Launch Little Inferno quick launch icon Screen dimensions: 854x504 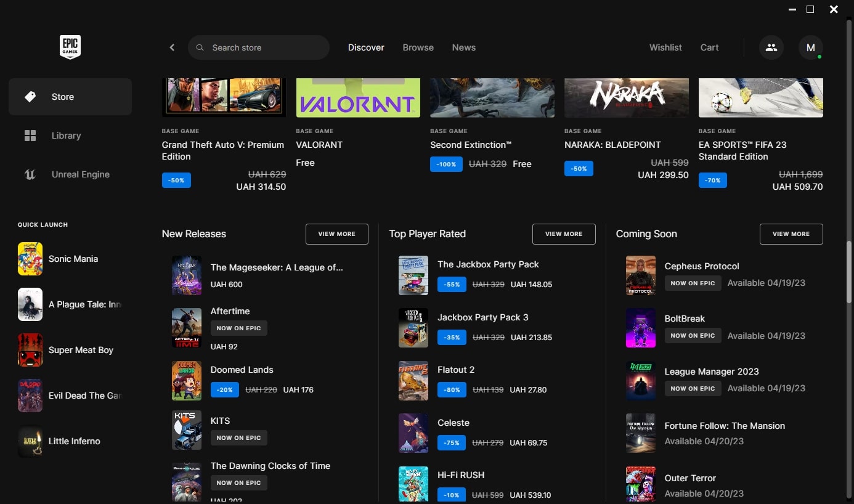coord(30,441)
